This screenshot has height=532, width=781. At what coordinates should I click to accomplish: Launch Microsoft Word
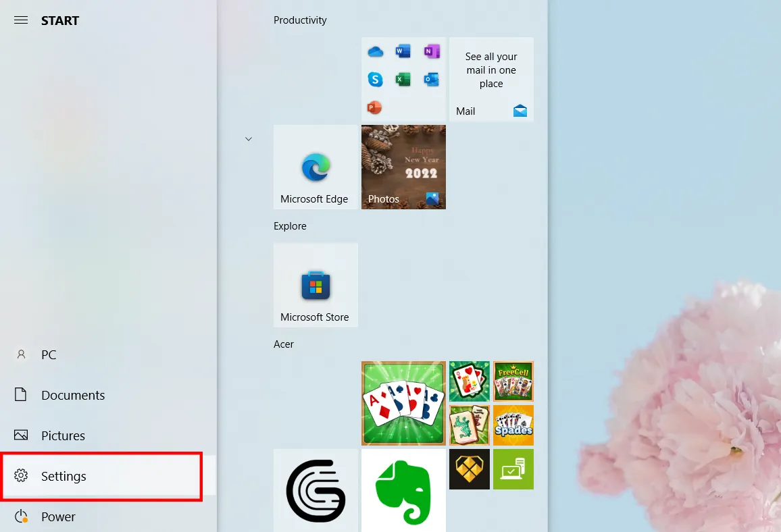(403, 51)
